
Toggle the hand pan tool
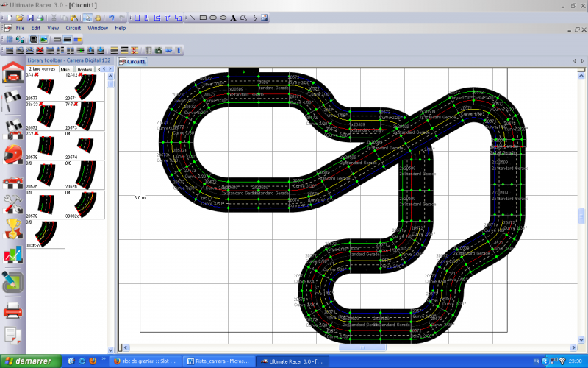click(x=97, y=17)
